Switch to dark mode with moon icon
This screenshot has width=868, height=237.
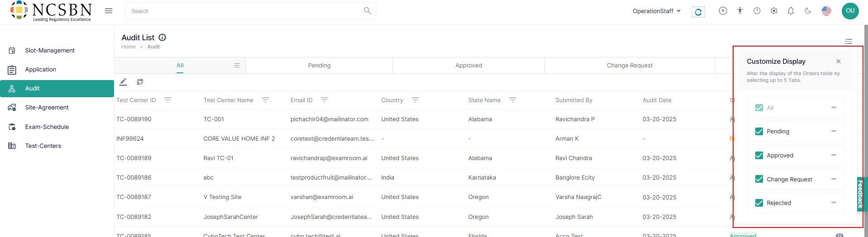808,11
